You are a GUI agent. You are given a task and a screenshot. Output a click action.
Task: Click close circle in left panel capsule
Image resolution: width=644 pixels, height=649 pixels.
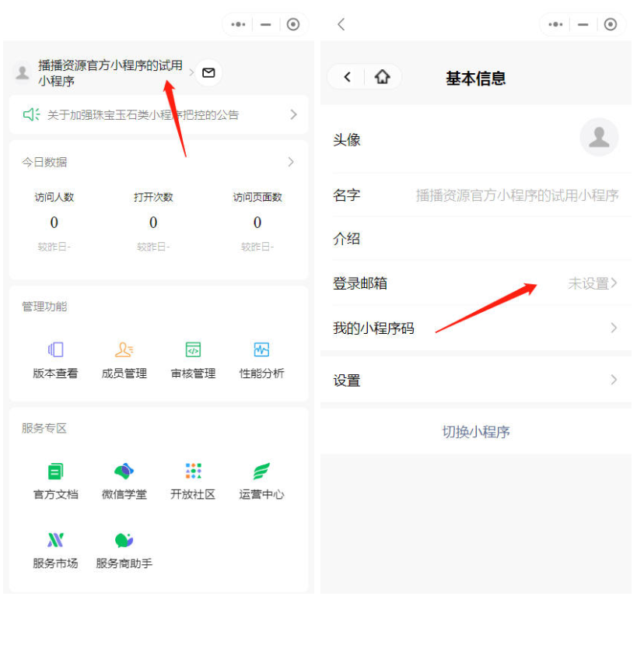point(293,24)
